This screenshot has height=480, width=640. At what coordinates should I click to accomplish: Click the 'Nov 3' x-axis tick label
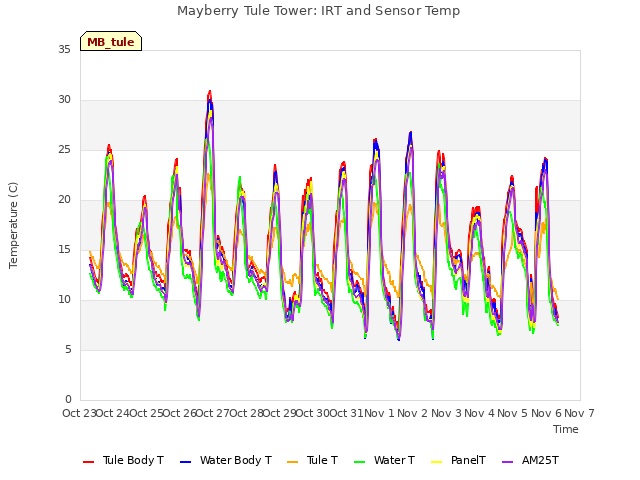tap(446, 413)
